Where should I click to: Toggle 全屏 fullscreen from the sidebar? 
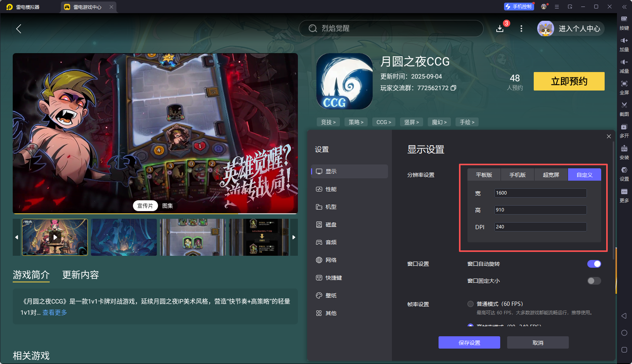pos(624,88)
